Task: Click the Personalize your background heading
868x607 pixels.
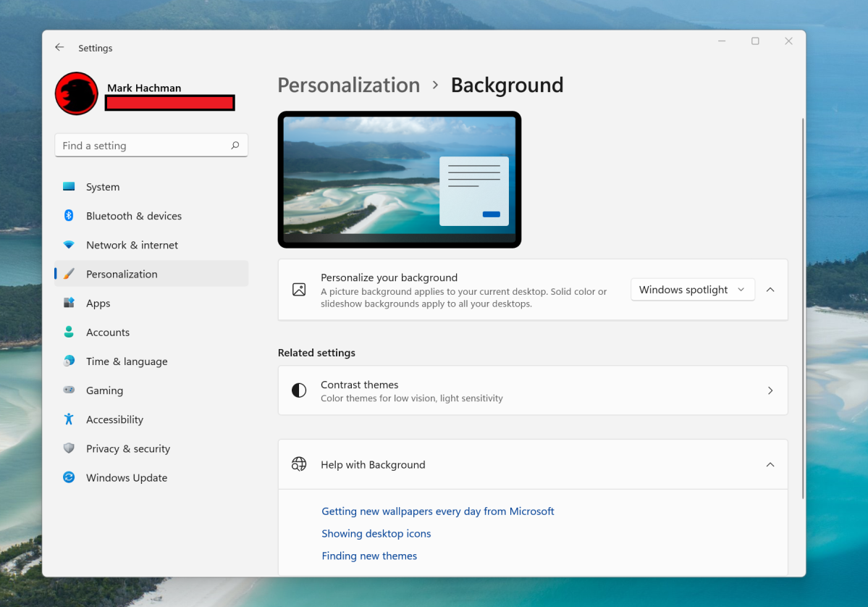Action: (x=389, y=277)
